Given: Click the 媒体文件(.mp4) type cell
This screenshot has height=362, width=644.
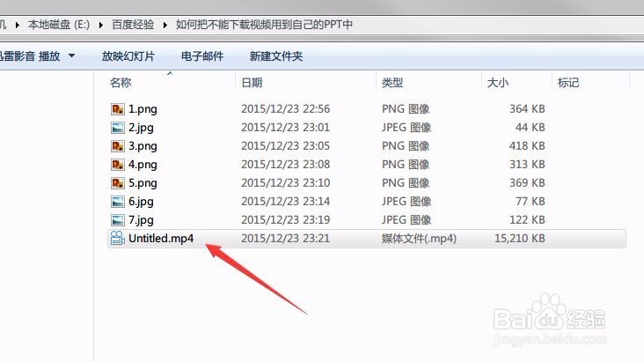Looking at the screenshot, I should [419, 238].
